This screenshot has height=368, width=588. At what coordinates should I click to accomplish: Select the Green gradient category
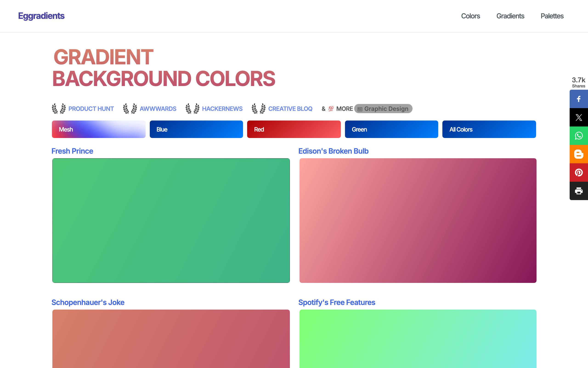391,129
